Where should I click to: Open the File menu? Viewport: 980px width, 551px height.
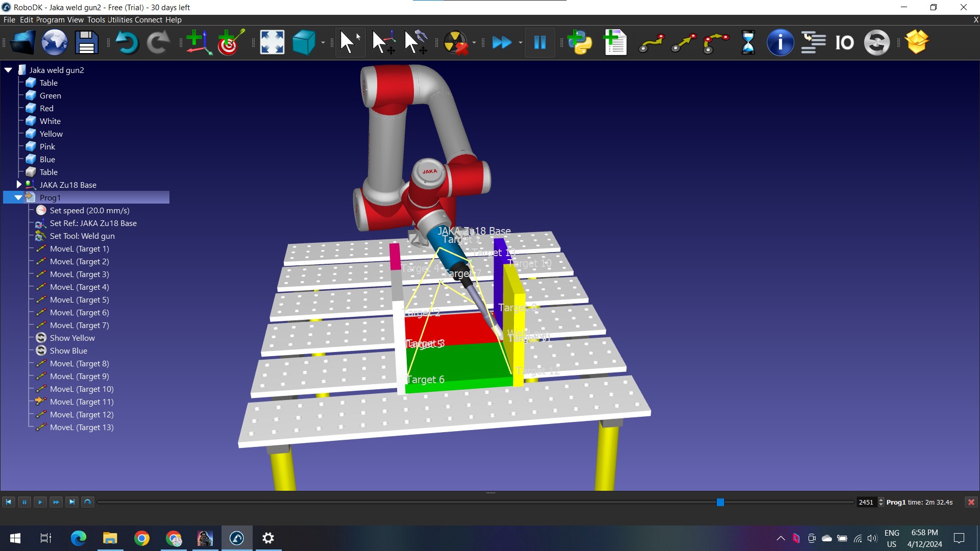coord(9,20)
